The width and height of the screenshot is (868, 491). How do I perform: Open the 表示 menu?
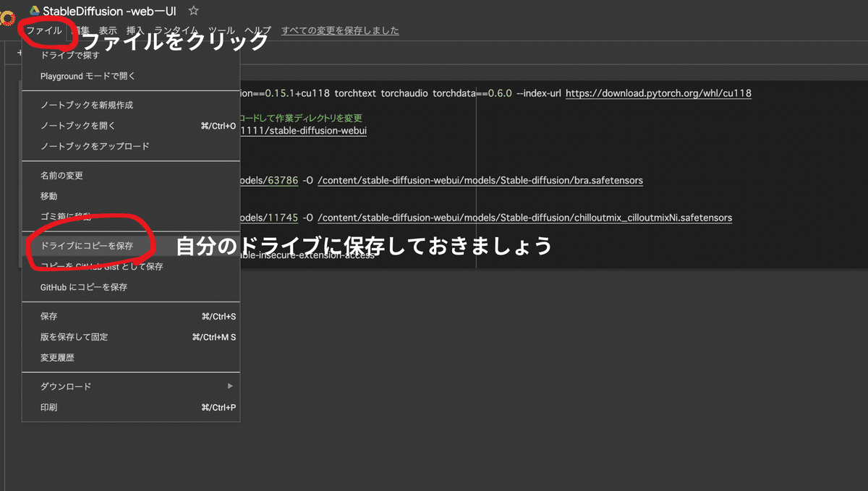pyautogui.click(x=108, y=30)
